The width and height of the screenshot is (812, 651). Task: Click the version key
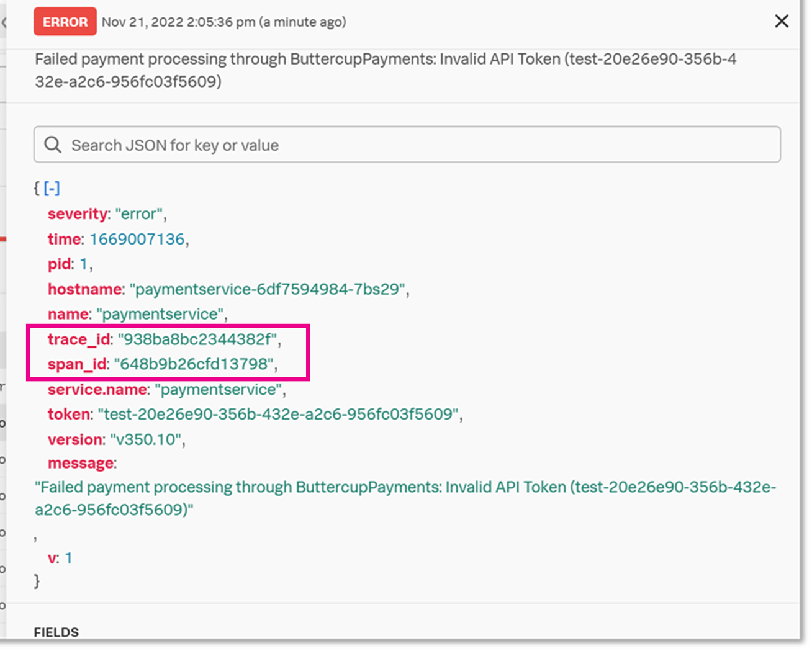point(75,439)
